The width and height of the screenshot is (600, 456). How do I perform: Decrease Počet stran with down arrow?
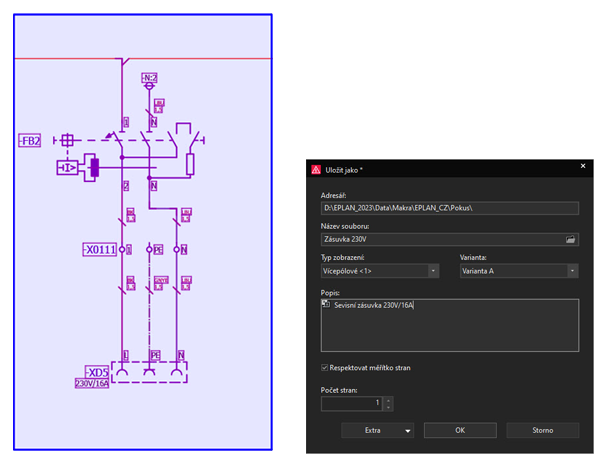pos(388,407)
